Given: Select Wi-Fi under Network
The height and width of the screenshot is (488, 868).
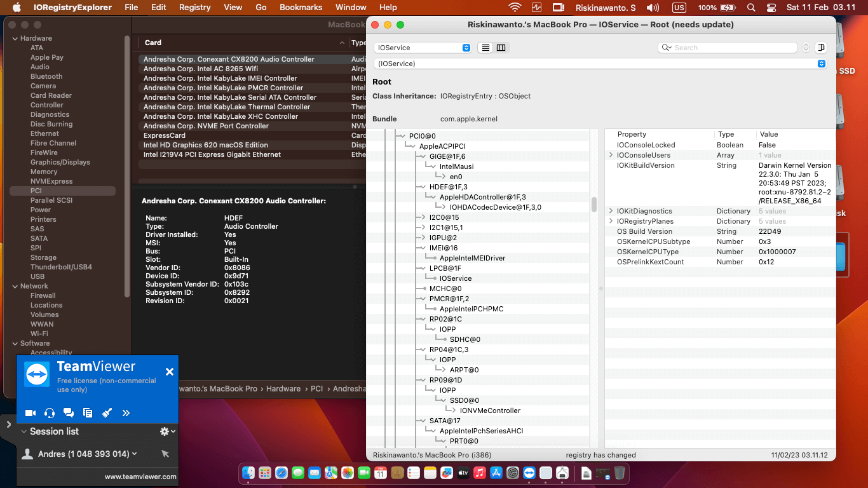Looking at the screenshot, I should point(39,334).
